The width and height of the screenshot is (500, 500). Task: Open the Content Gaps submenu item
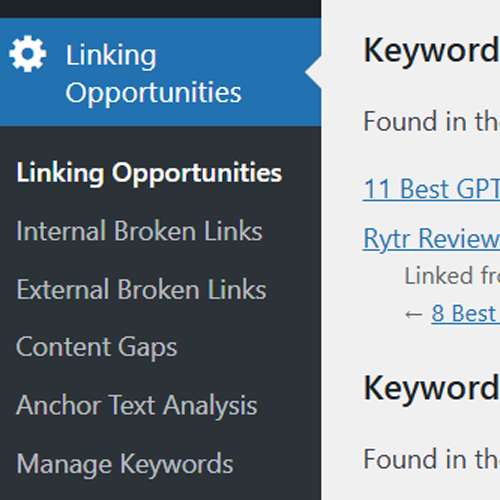tap(97, 347)
